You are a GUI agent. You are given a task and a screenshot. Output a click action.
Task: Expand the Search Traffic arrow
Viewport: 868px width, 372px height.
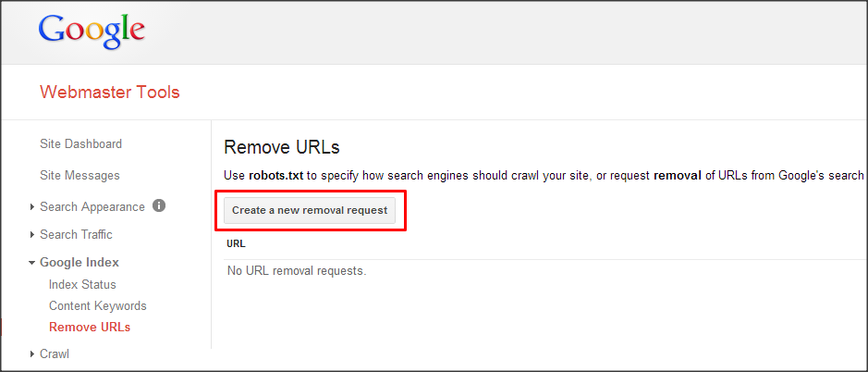pyautogui.click(x=32, y=235)
